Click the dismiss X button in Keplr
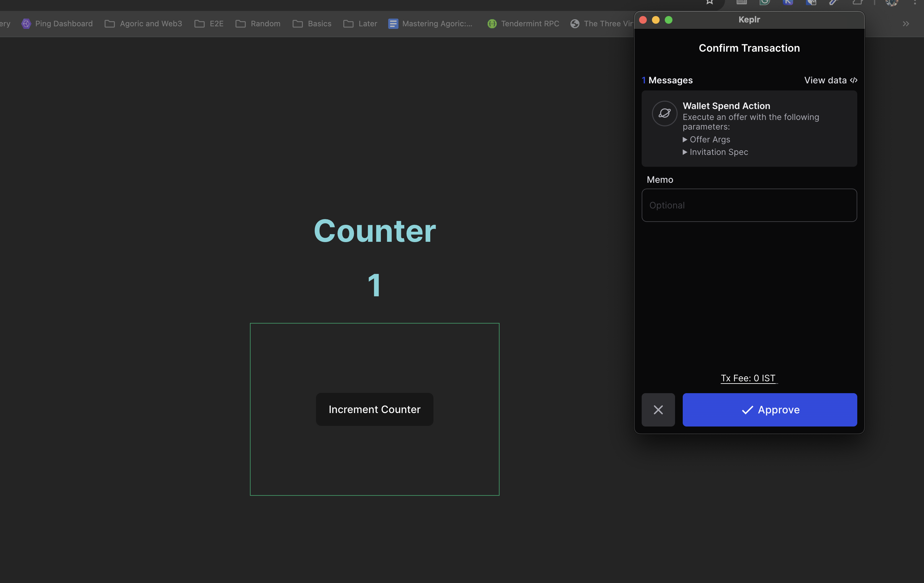 point(658,409)
